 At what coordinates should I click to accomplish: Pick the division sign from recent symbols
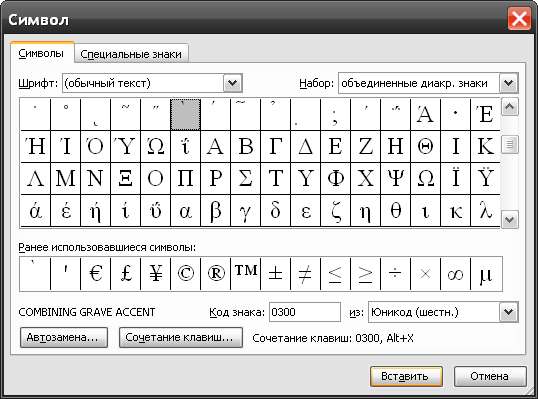[x=396, y=274]
